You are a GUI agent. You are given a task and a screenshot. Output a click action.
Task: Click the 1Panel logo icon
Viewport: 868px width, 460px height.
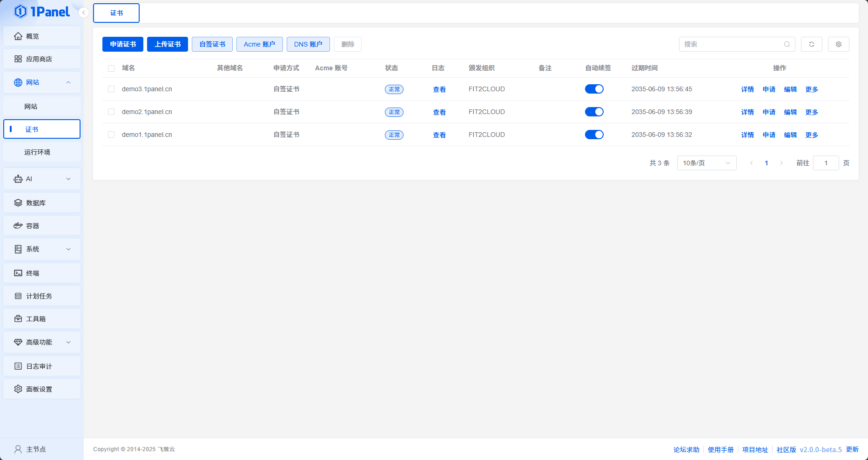pos(20,11)
